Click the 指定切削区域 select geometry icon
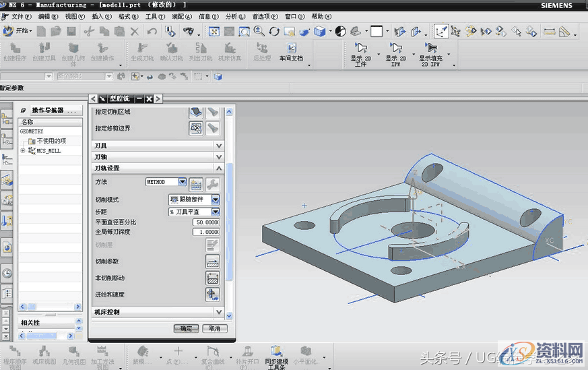The image size is (588, 370). [196, 112]
